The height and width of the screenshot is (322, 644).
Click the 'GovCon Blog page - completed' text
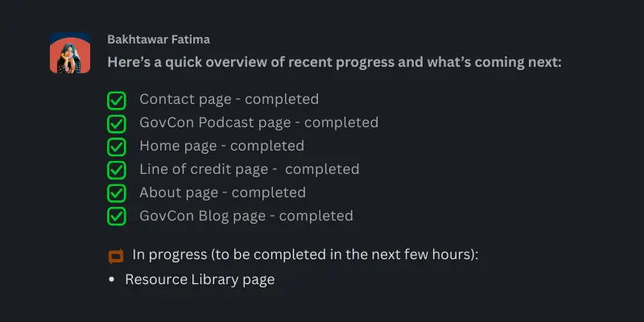[x=246, y=216]
